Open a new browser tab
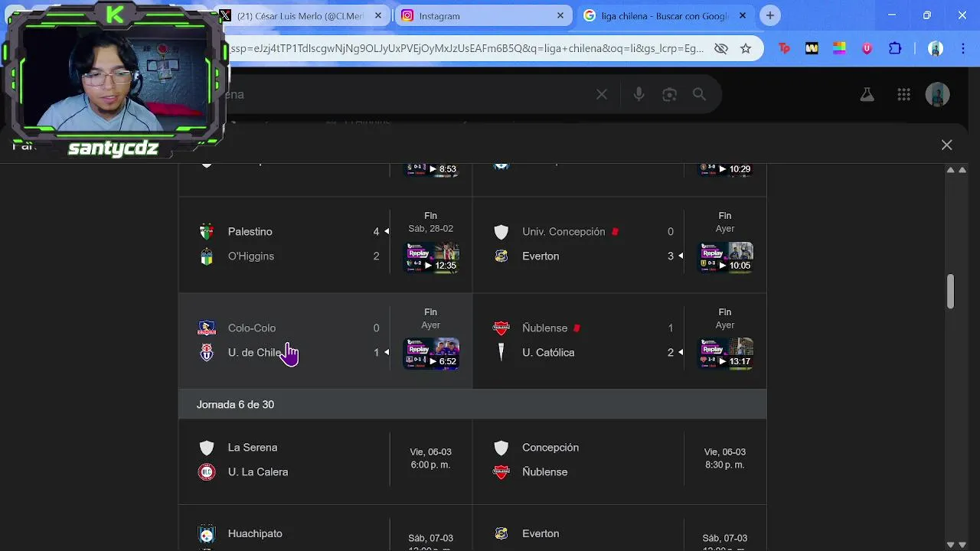 pyautogui.click(x=770, y=15)
